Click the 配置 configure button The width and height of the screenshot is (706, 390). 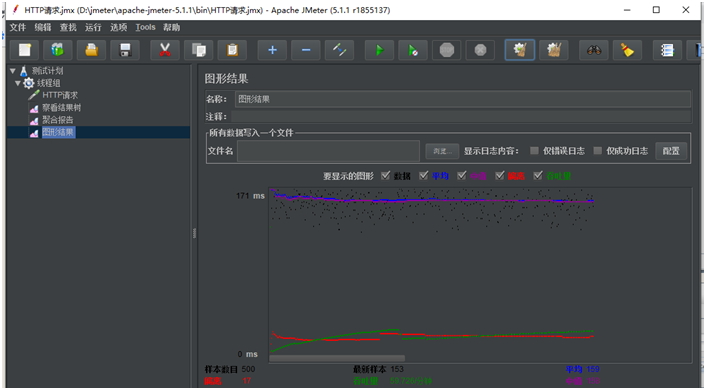[x=671, y=151]
